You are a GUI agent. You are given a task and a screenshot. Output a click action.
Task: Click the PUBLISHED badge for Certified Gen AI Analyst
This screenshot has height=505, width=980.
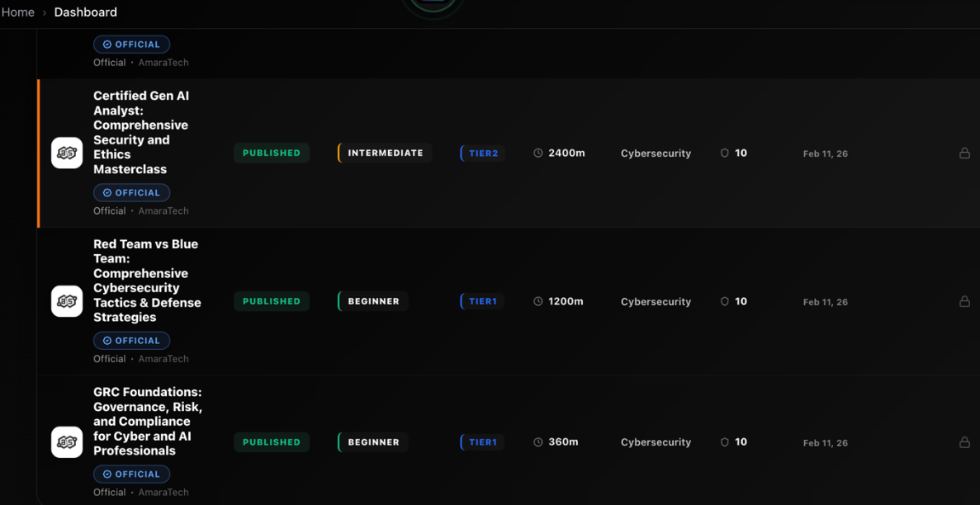coord(271,153)
